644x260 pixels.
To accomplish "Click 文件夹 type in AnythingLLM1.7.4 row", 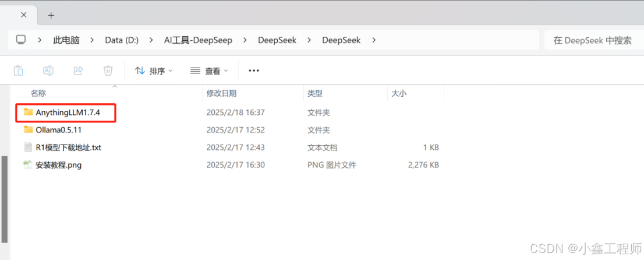I will pyautogui.click(x=319, y=112).
